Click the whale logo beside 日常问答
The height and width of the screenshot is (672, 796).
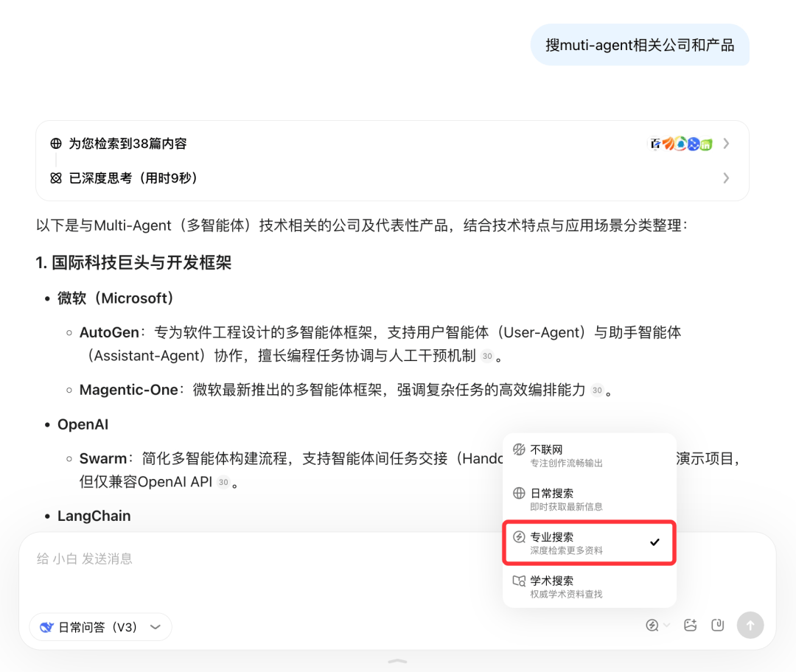[46, 627]
